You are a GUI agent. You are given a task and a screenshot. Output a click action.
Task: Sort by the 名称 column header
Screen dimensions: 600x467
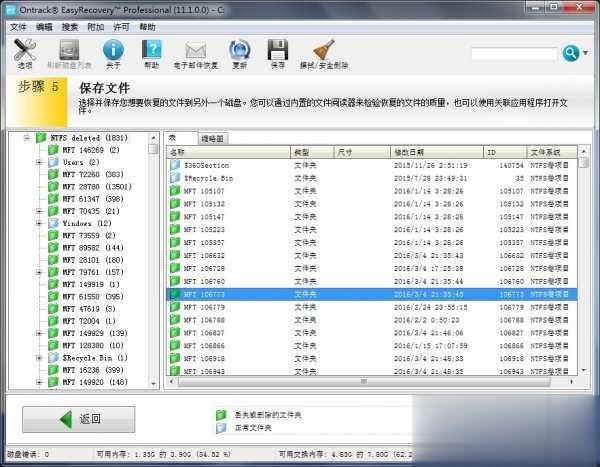tap(228, 152)
